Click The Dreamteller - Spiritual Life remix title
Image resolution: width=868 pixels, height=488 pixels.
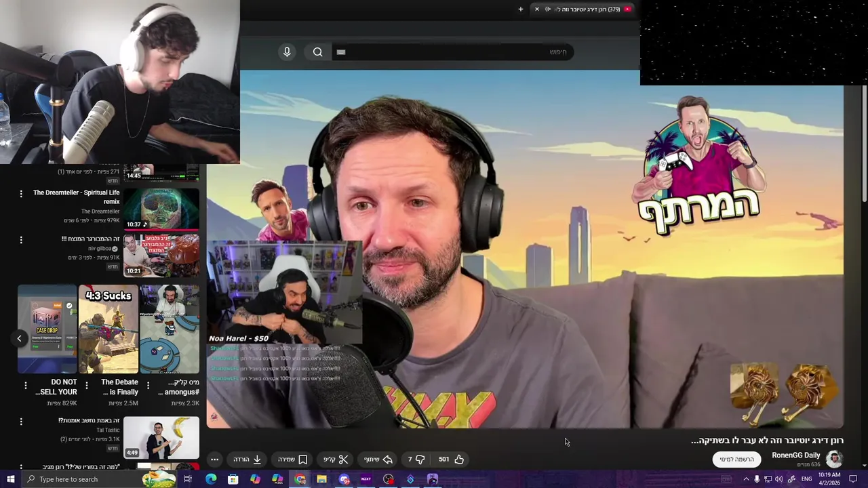[76, 197]
